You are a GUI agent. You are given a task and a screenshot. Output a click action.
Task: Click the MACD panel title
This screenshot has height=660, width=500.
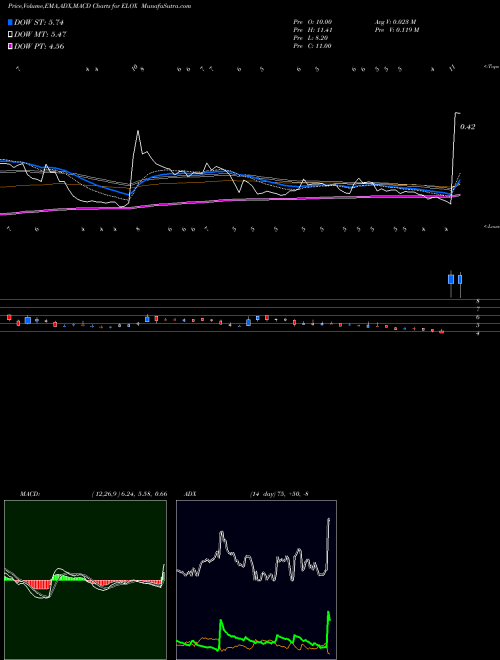30,494
